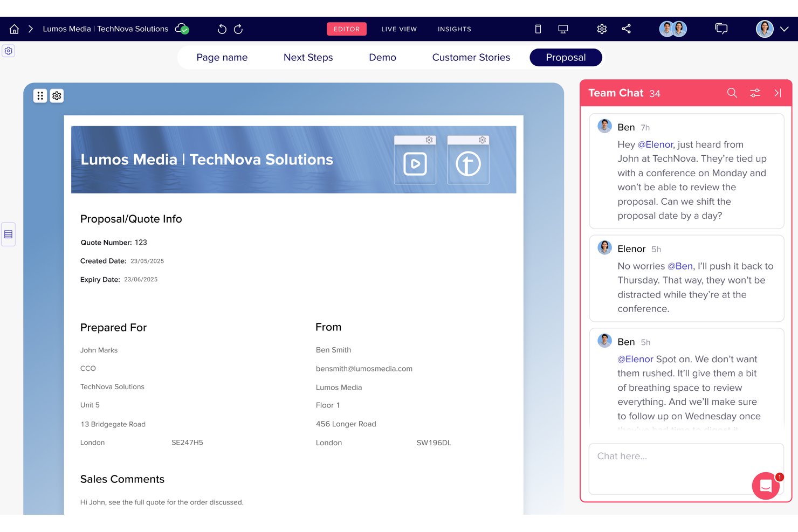Select the Proposal page tab

click(566, 57)
